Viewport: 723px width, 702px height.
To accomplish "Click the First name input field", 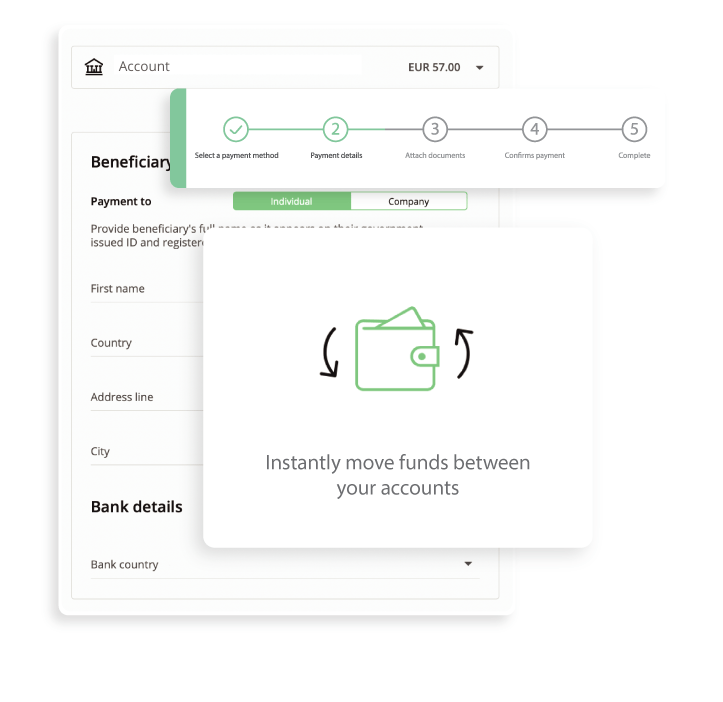I will [147, 289].
